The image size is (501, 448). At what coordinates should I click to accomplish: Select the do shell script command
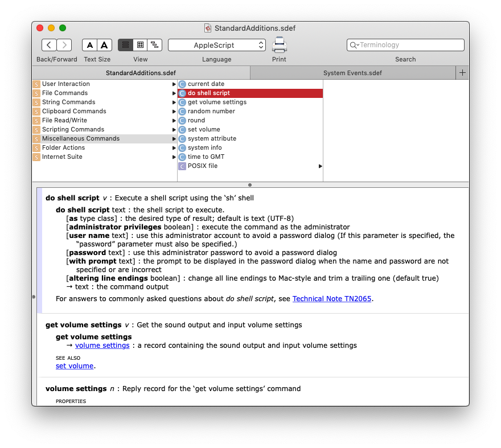click(250, 93)
